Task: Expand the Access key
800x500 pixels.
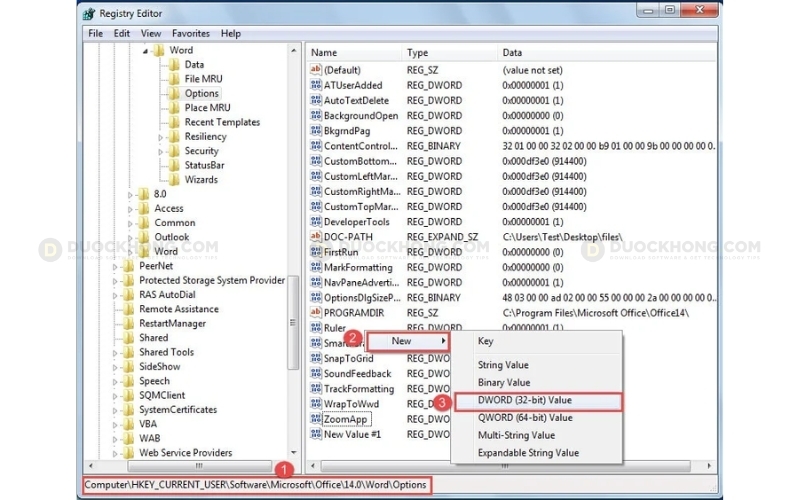Action: click(130, 209)
